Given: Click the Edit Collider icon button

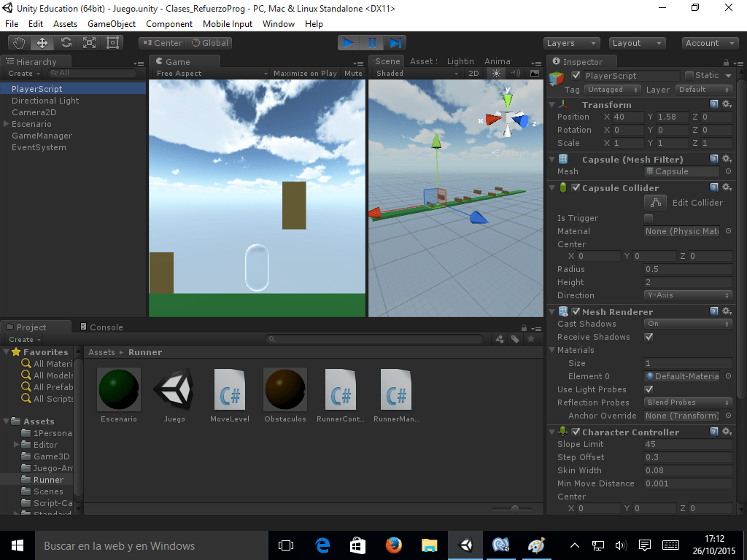Looking at the screenshot, I should [x=655, y=203].
